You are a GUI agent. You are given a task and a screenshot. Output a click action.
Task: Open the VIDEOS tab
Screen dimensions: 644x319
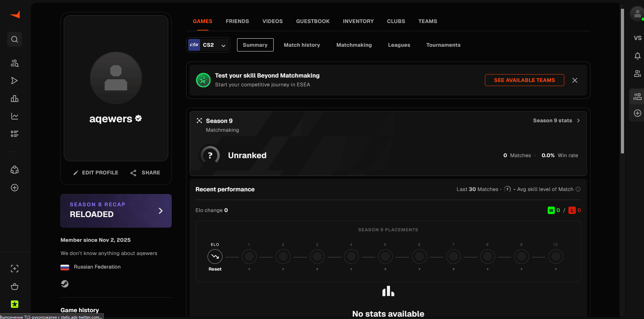(x=273, y=21)
